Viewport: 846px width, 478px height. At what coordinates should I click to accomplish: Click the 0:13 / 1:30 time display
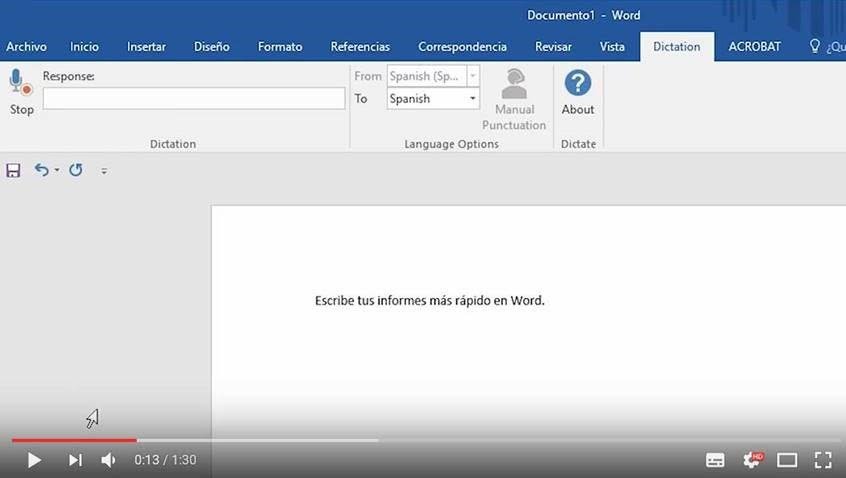[165, 460]
